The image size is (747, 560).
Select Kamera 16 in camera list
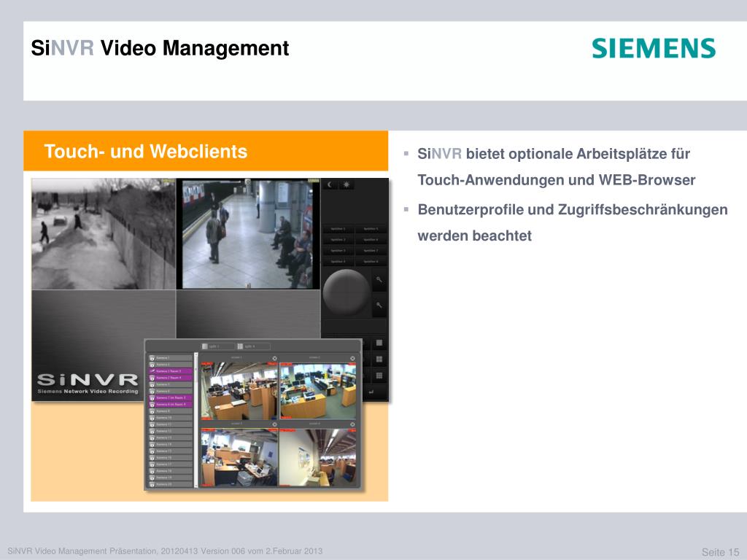pyautogui.click(x=171, y=458)
